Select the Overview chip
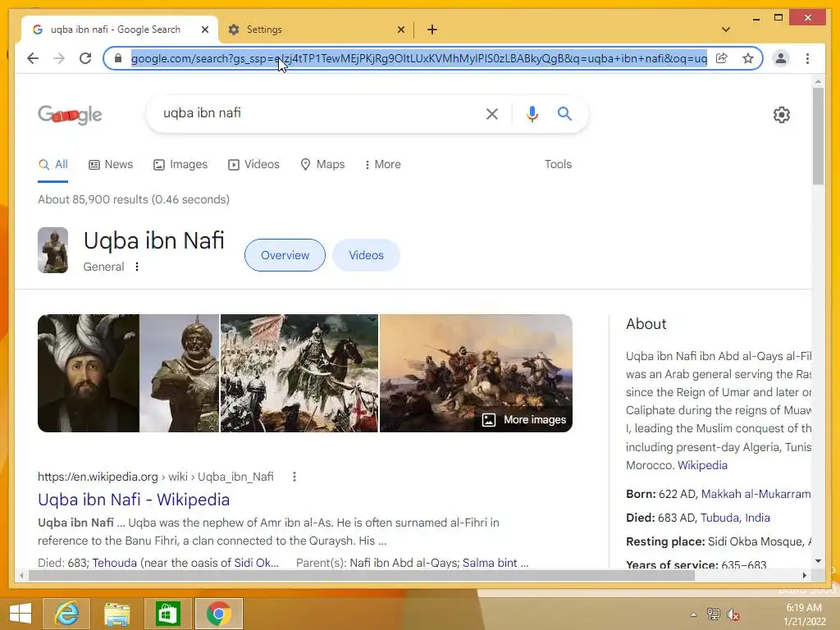840x630 pixels. click(285, 255)
